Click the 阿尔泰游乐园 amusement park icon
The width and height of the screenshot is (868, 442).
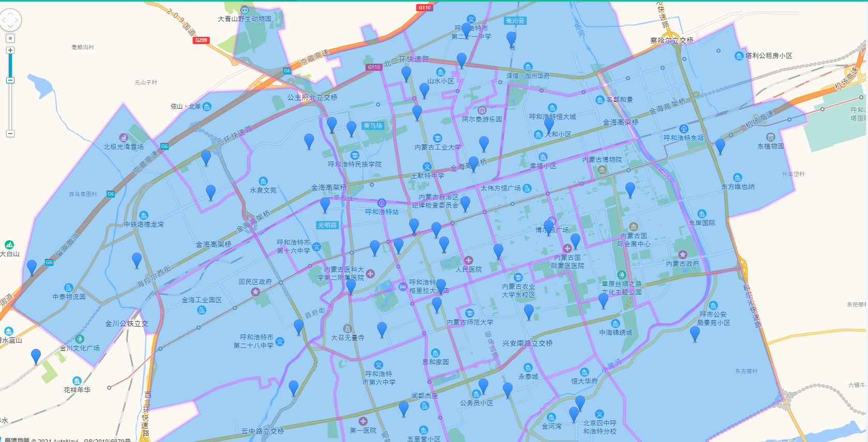point(482,110)
